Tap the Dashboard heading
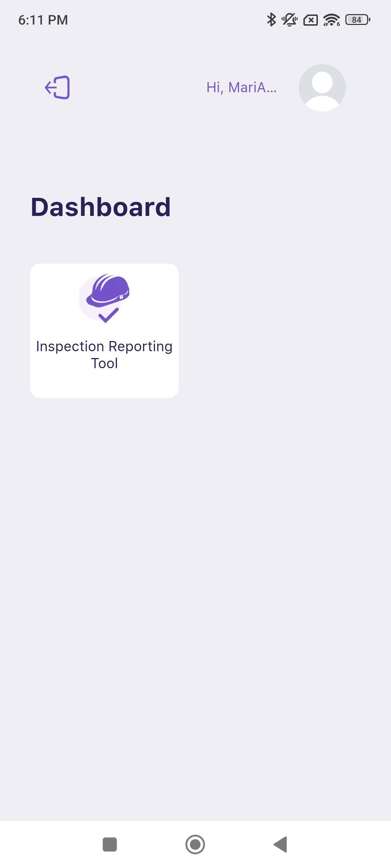The image size is (391, 868). (101, 207)
